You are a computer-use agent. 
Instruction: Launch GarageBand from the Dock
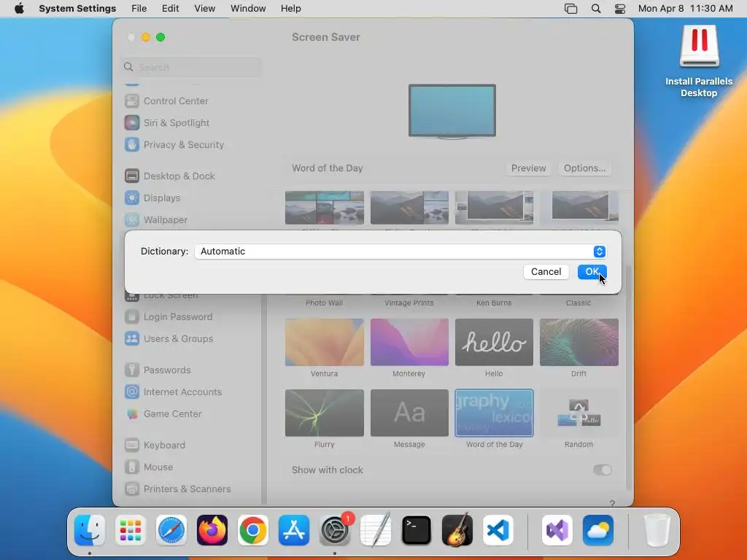457,531
